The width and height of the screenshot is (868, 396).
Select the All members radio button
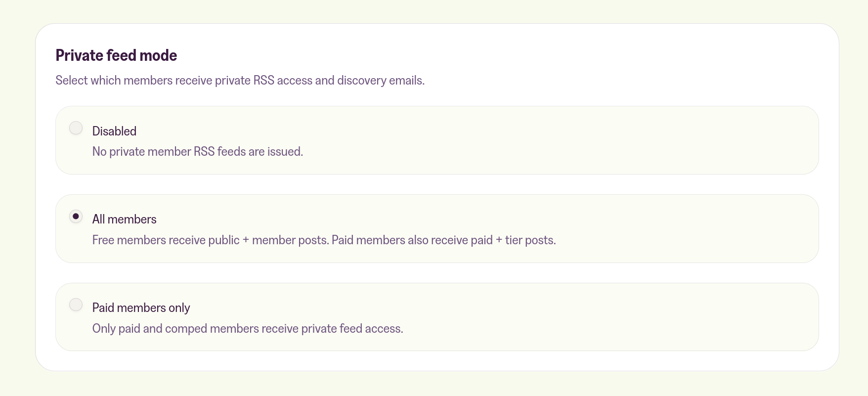click(76, 216)
